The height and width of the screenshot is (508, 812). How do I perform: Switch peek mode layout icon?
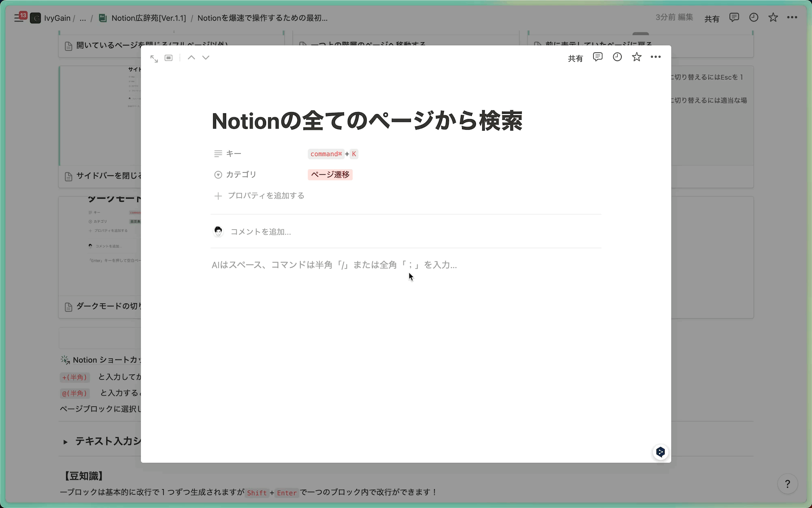point(168,58)
